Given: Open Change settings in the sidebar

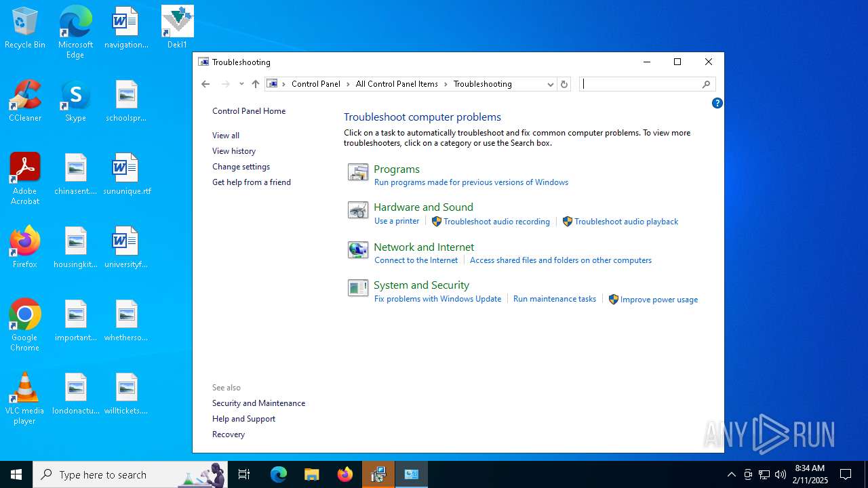Looking at the screenshot, I should [x=241, y=167].
